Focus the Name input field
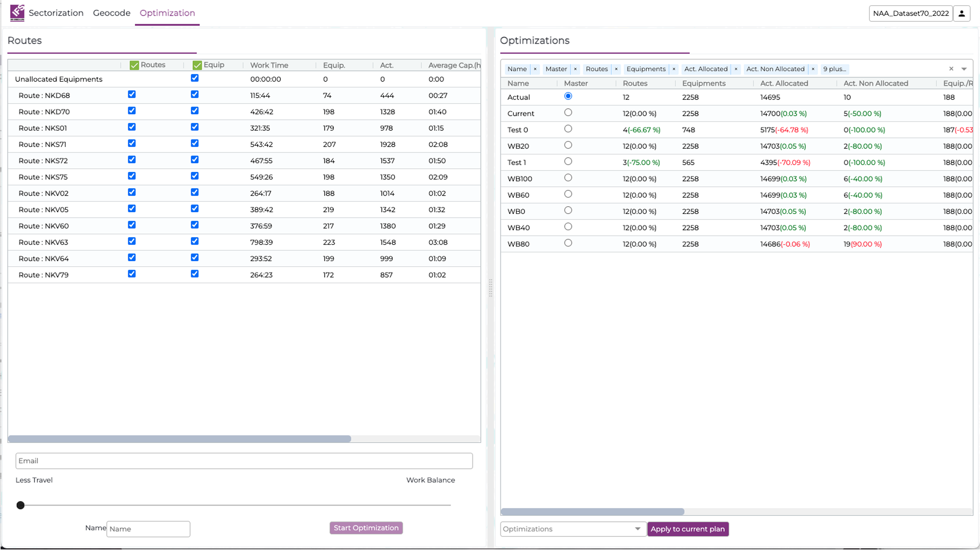 [x=149, y=529]
